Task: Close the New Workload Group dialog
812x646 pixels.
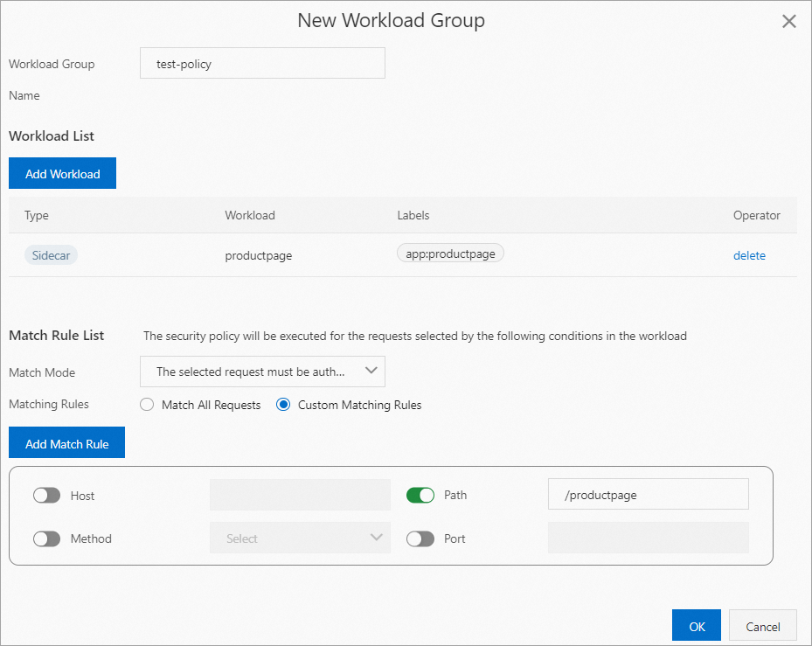Action: 788,21
